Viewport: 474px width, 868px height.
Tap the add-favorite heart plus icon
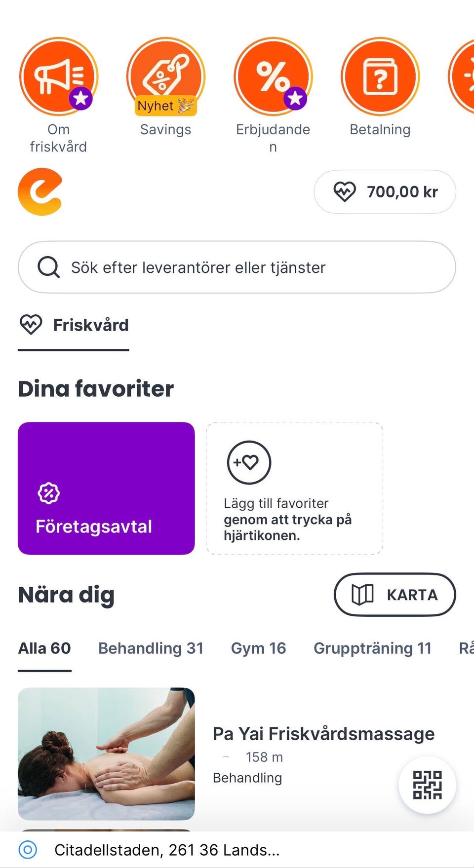249,462
